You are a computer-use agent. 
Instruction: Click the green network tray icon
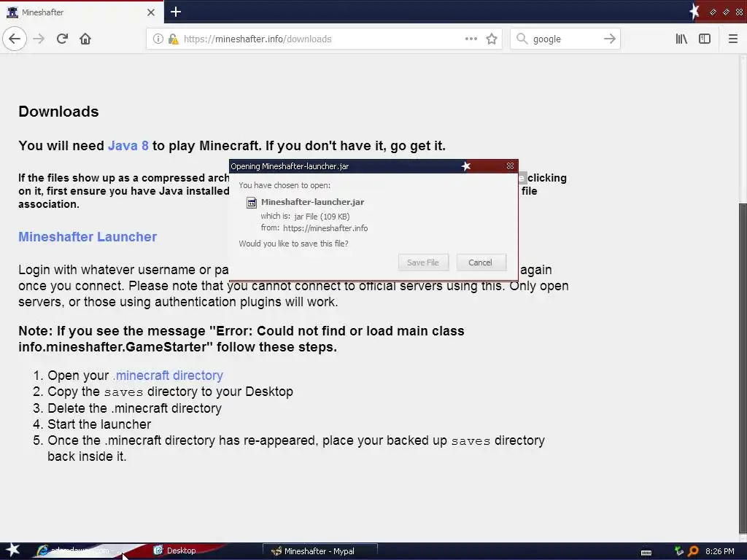pyautogui.click(x=679, y=551)
